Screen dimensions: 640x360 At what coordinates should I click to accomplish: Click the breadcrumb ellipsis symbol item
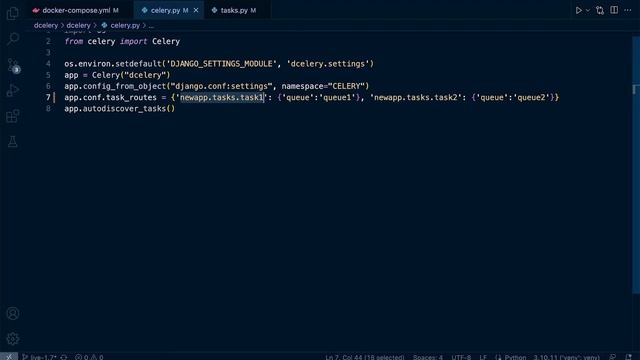pyautogui.click(x=151, y=25)
